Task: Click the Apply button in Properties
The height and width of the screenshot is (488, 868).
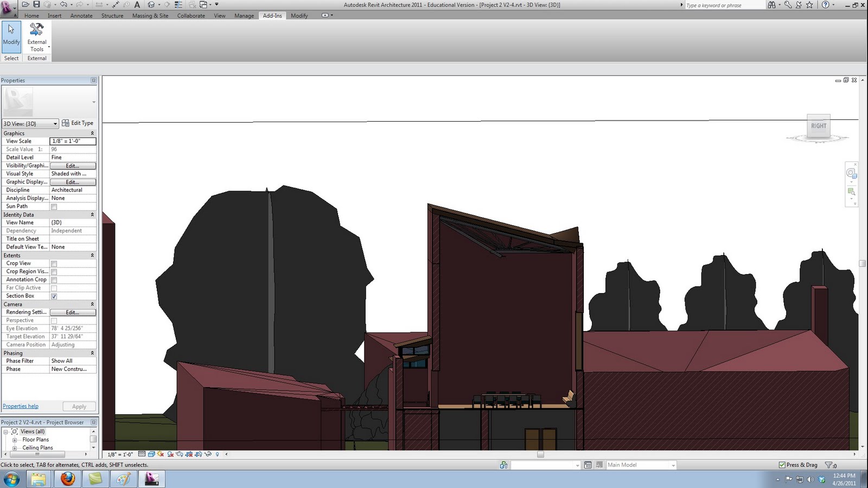Action: pos(79,407)
